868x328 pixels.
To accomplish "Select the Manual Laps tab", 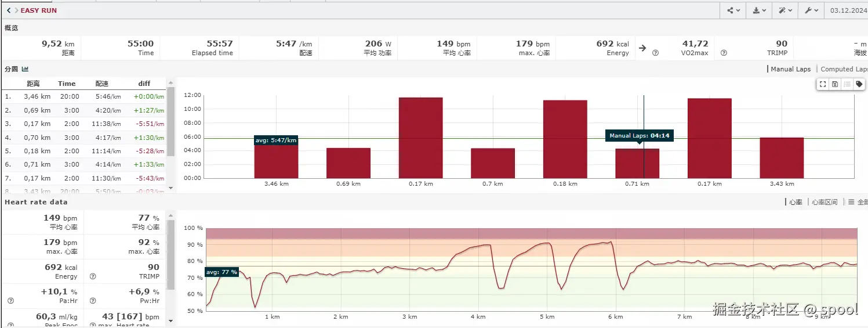I will pos(790,69).
